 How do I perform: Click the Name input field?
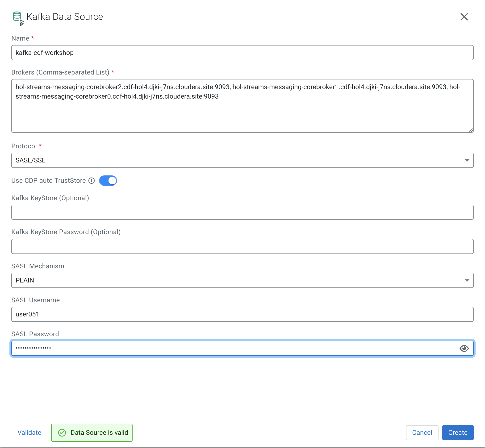[242, 53]
